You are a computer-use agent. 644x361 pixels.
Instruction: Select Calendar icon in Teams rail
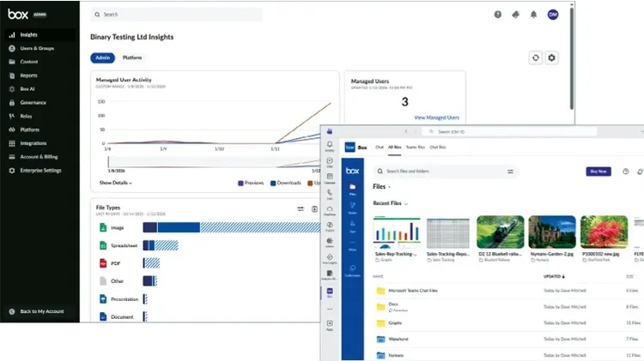click(331, 177)
